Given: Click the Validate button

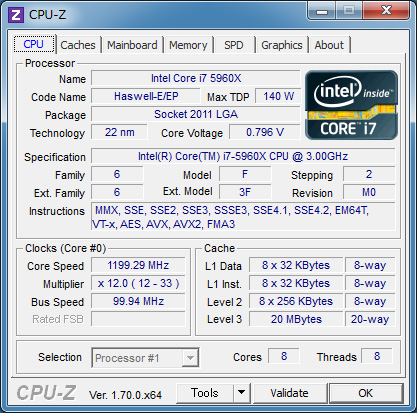Looking at the screenshot, I should pos(289,393).
